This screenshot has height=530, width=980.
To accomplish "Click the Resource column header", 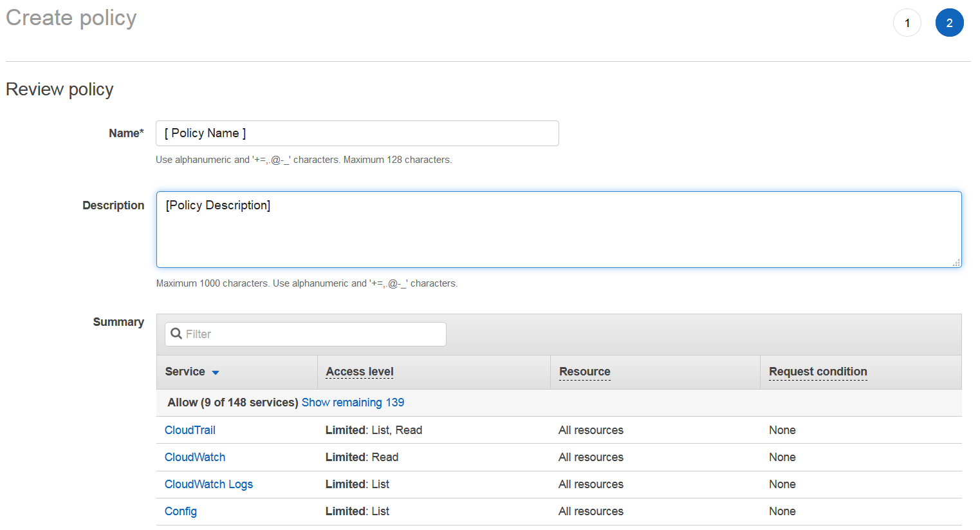I will pyautogui.click(x=584, y=372).
